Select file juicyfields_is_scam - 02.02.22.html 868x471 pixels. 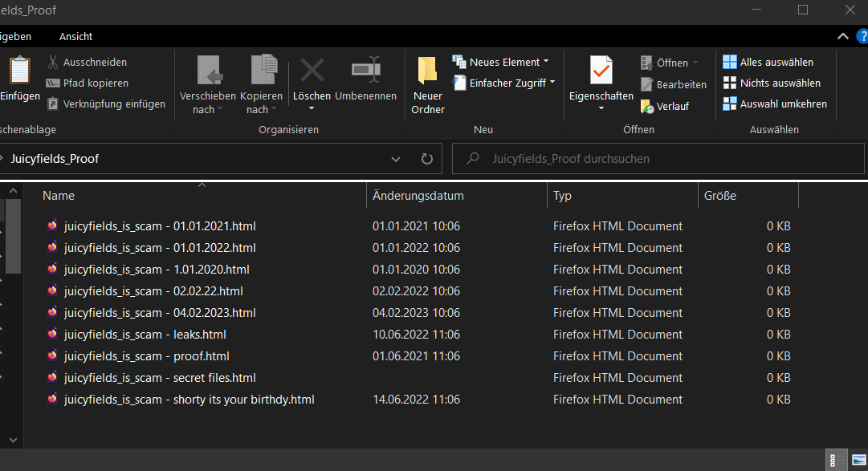pyautogui.click(x=153, y=290)
